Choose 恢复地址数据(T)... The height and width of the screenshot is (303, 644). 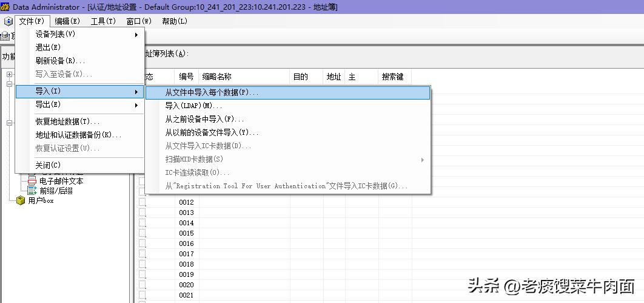(79, 121)
